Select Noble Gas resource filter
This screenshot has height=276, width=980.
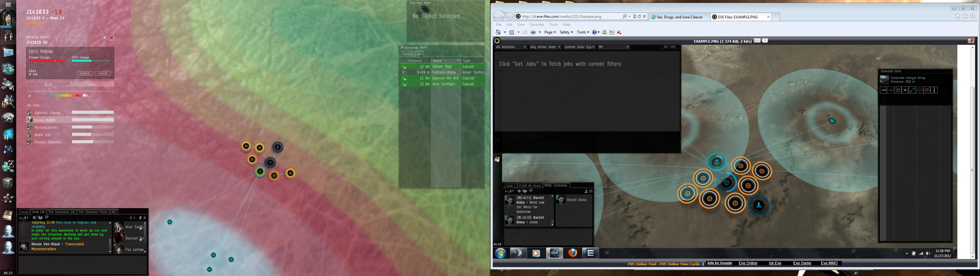point(70,135)
